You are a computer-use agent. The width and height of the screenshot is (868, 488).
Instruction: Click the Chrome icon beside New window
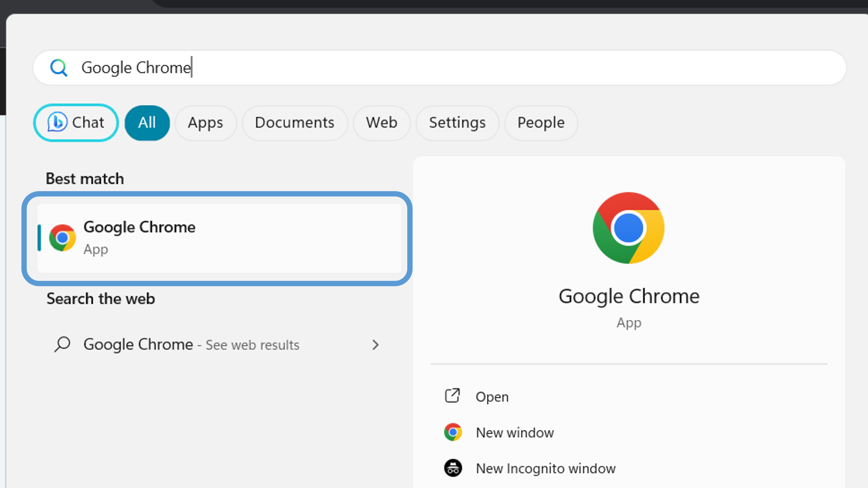(453, 432)
